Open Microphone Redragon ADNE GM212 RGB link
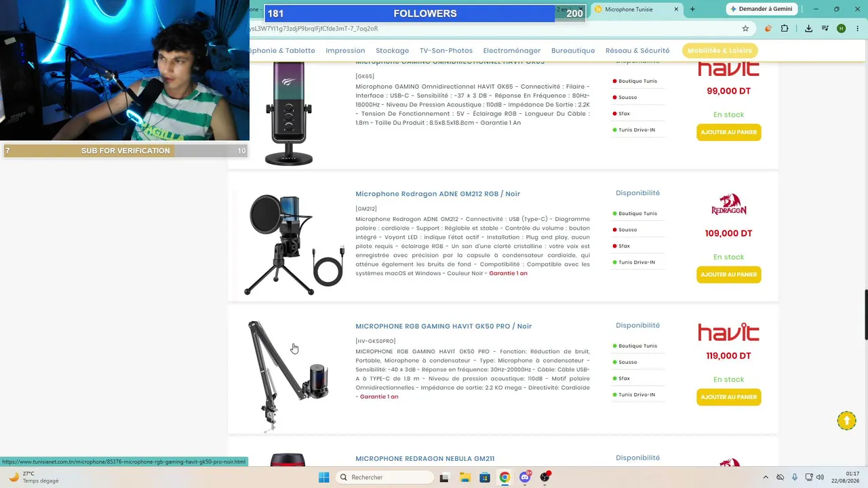 coord(437,194)
